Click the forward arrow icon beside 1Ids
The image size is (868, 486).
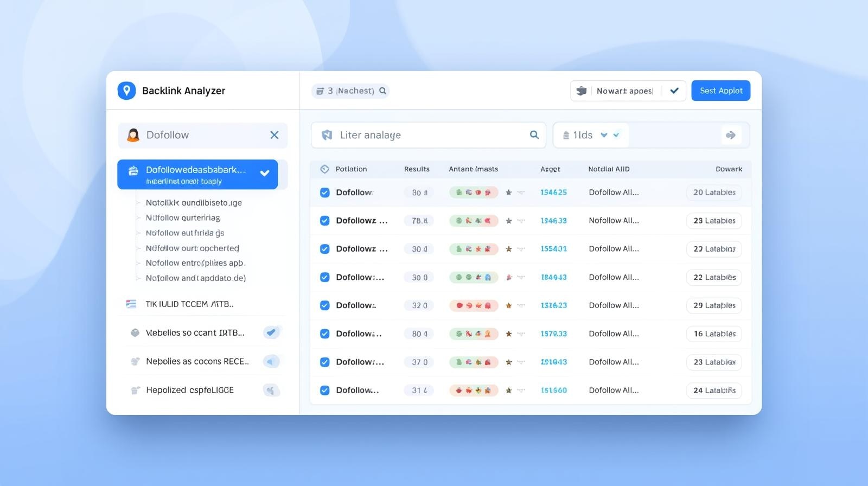pyautogui.click(x=731, y=135)
